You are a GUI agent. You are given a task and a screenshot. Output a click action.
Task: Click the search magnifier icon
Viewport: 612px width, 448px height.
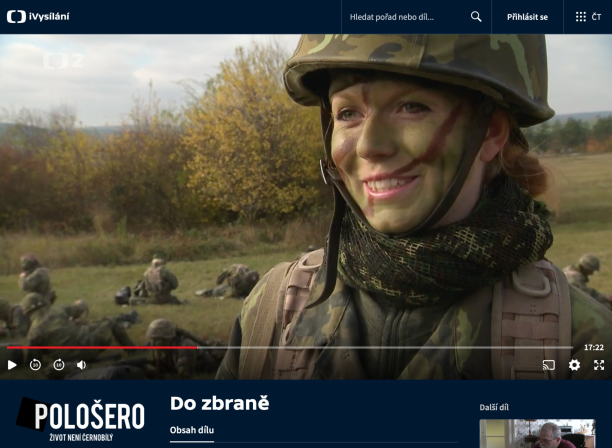(x=476, y=17)
